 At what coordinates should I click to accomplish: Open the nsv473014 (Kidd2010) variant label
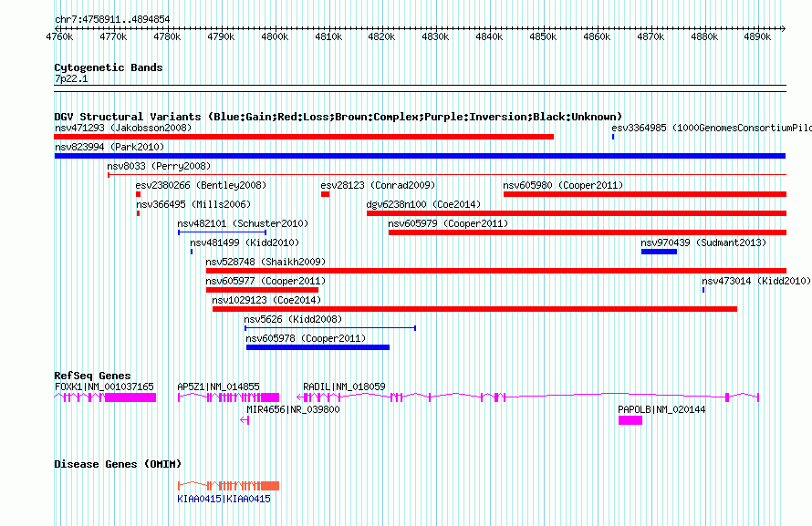[x=756, y=281]
